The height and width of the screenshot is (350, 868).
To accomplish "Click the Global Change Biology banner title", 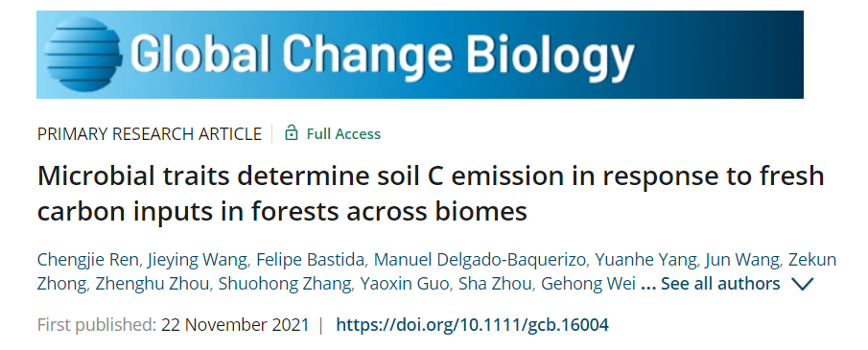I will click(x=382, y=56).
